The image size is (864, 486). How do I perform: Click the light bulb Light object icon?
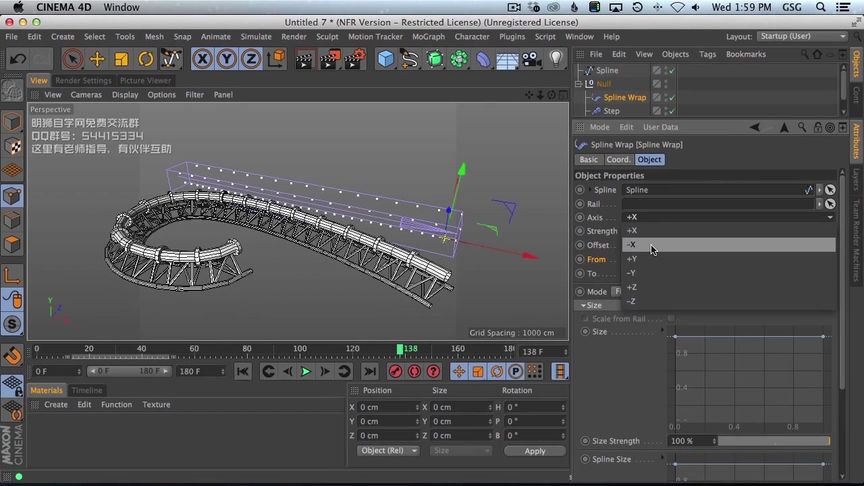[x=557, y=59]
